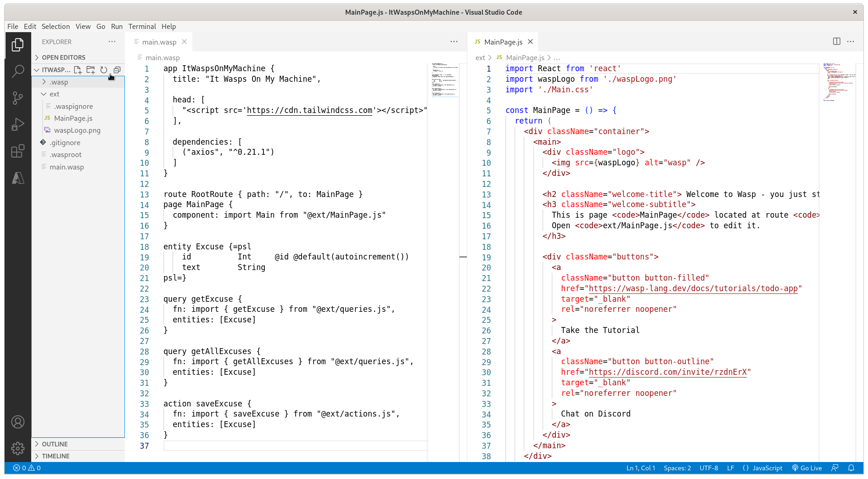Expand the TIMELINE section
The width and height of the screenshot is (868, 479).
pyautogui.click(x=56, y=456)
